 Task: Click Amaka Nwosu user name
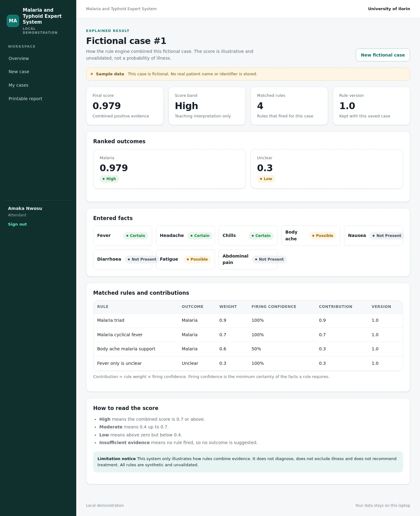25,208
